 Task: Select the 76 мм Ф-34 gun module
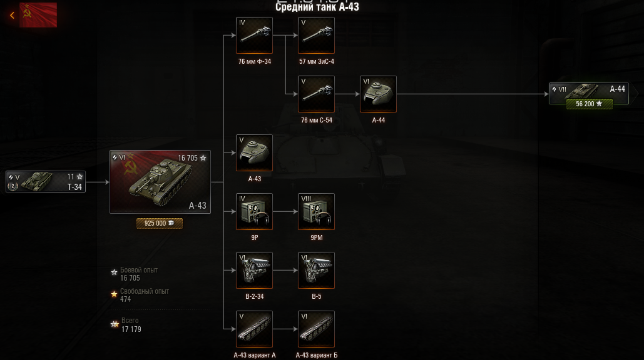pos(254,35)
